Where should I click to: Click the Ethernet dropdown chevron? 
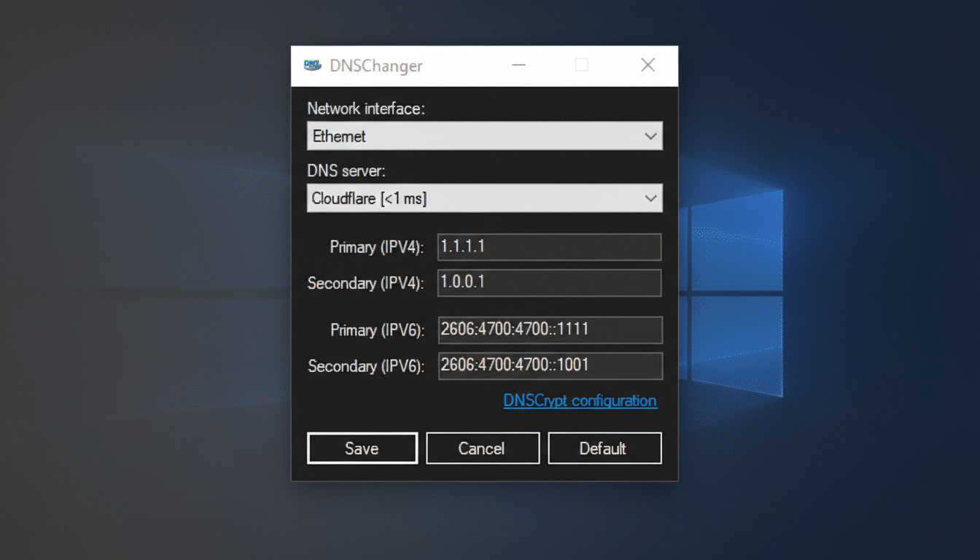(x=648, y=136)
